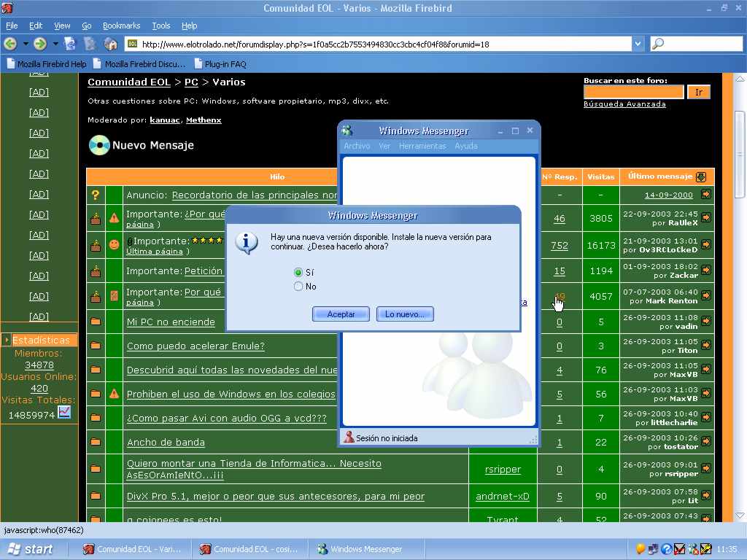Open the Ver menu in Windows Messenger
The width and height of the screenshot is (747, 560).
click(x=384, y=146)
